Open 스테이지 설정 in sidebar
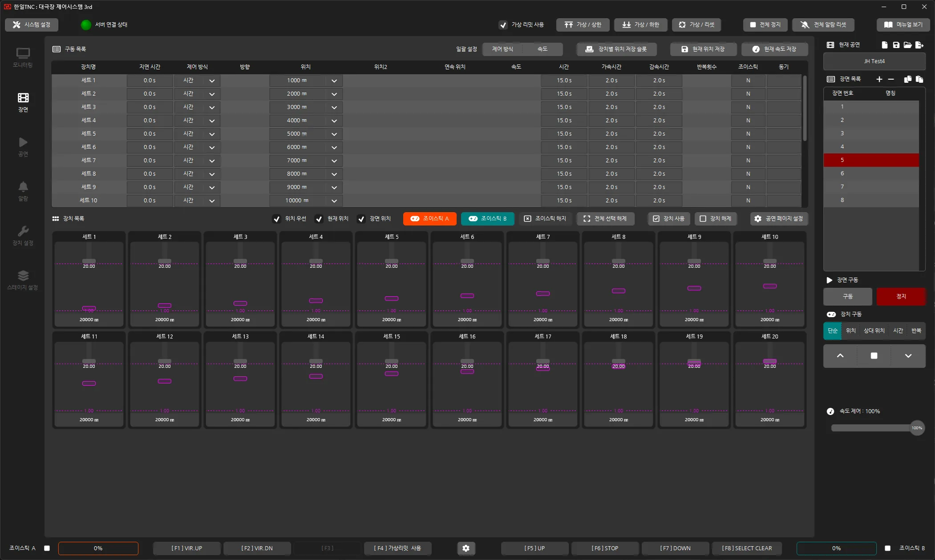 (x=23, y=280)
